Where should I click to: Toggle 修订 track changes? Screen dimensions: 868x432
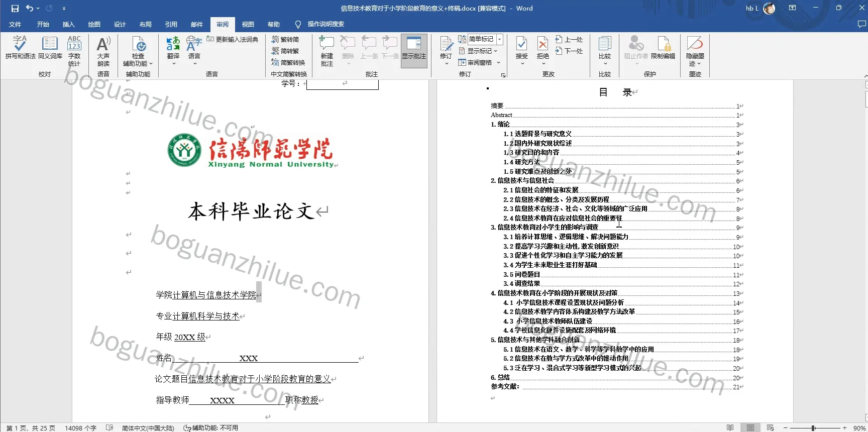pos(446,51)
